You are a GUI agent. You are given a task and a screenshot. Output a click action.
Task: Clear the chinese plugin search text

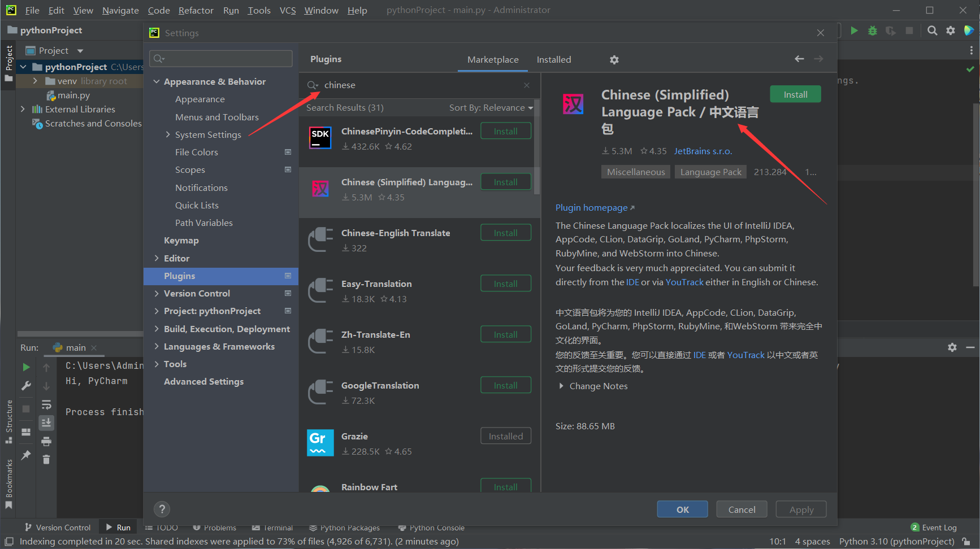pyautogui.click(x=527, y=85)
